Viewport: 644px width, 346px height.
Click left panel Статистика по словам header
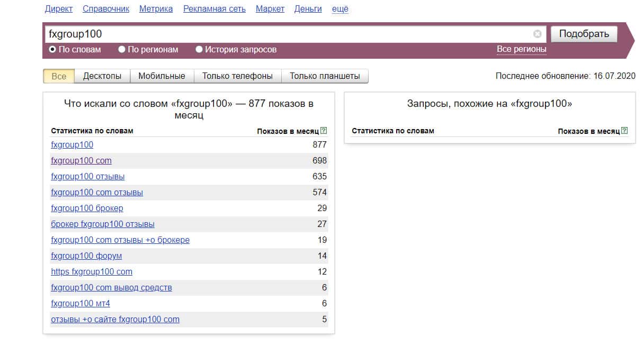tap(92, 131)
